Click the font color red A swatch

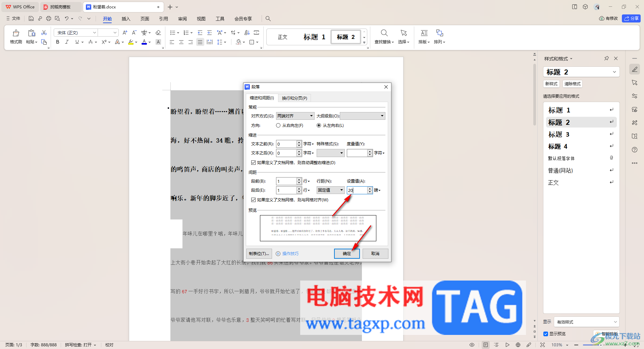(144, 42)
